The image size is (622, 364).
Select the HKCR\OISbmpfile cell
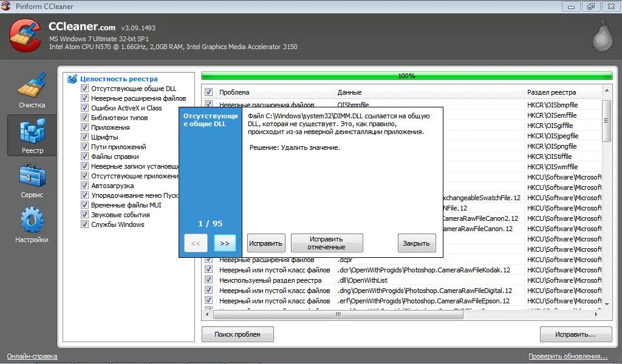click(552, 105)
